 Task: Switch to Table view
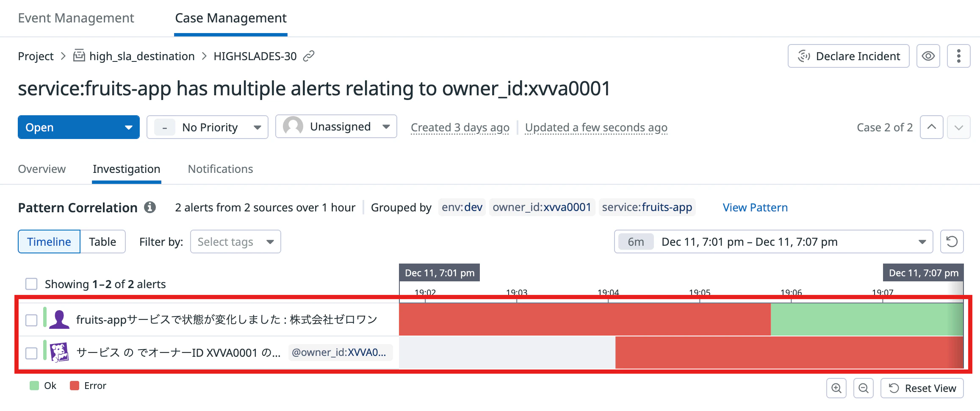coord(102,242)
